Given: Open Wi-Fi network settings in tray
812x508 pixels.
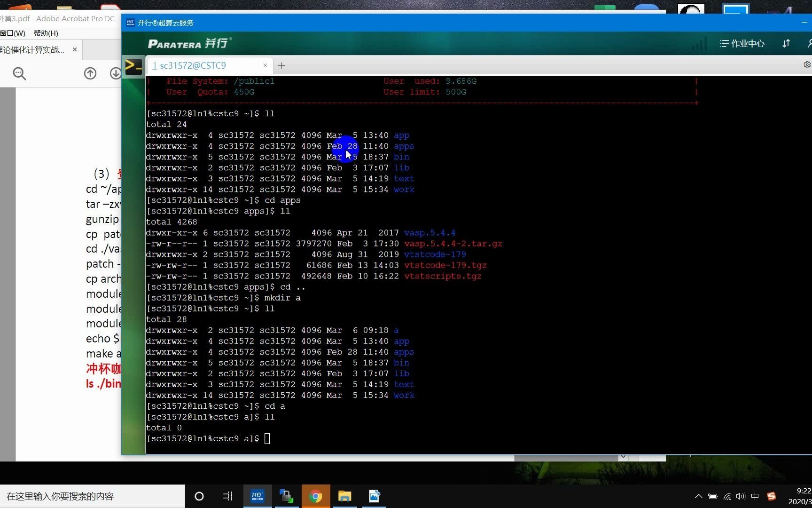Looking at the screenshot, I should click(x=727, y=496).
